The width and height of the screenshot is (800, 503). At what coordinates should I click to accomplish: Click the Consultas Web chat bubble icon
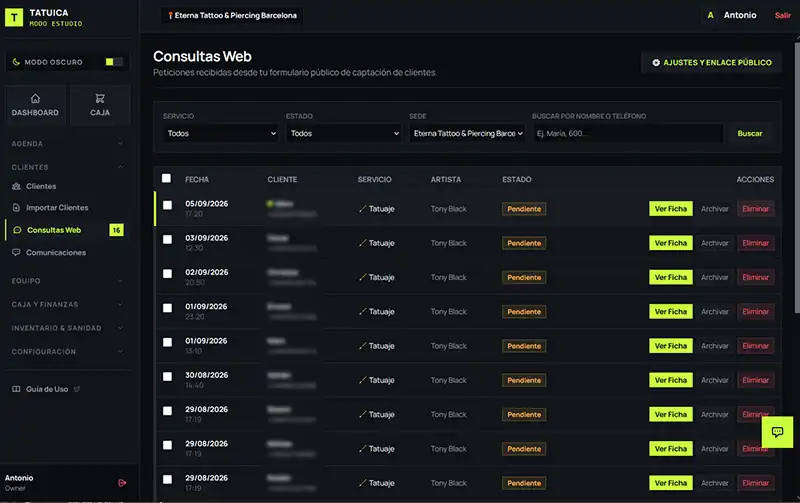tap(17, 230)
